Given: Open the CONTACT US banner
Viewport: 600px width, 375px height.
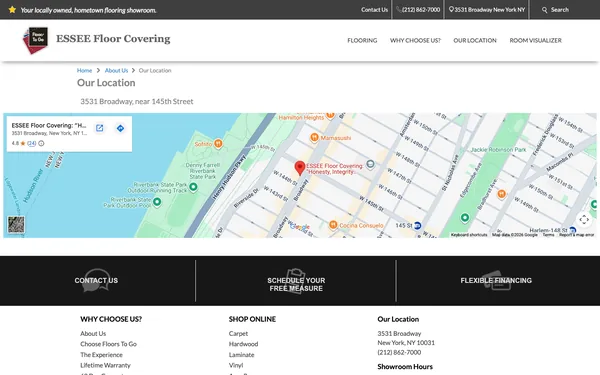Looking at the screenshot, I should coord(96,280).
